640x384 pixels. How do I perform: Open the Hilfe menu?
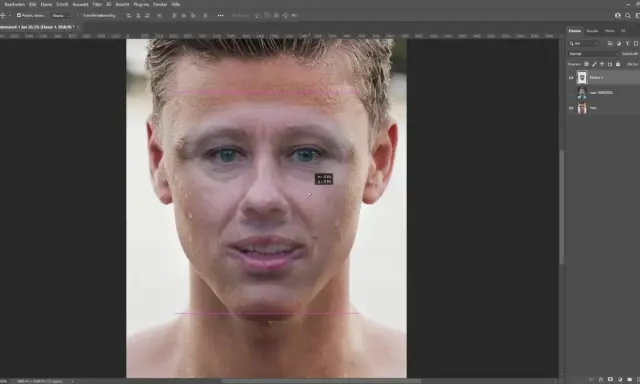pyautogui.click(x=176, y=4)
